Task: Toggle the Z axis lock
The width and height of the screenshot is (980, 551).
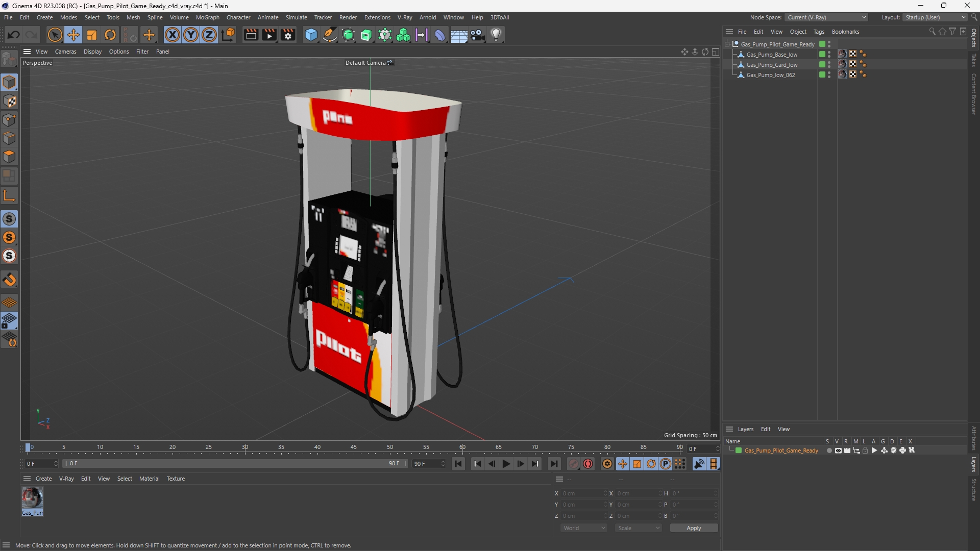Action: (x=209, y=35)
